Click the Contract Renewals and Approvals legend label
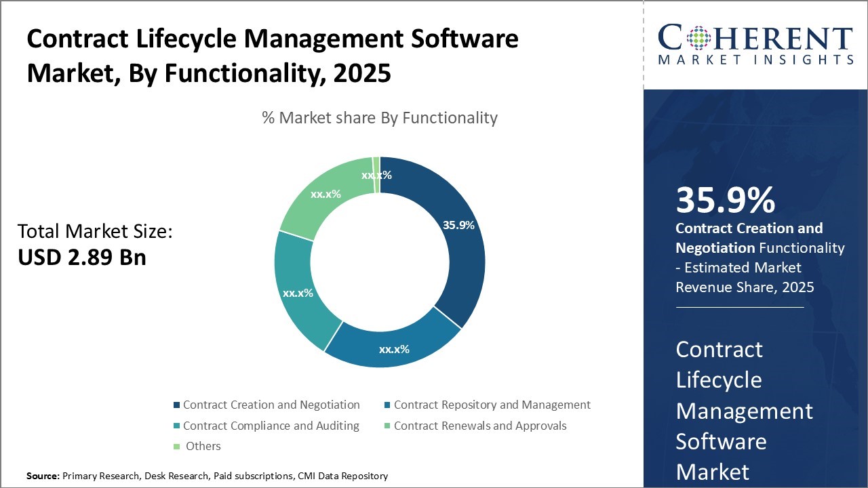The width and height of the screenshot is (868, 488). pyautogui.click(x=480, y=426)
